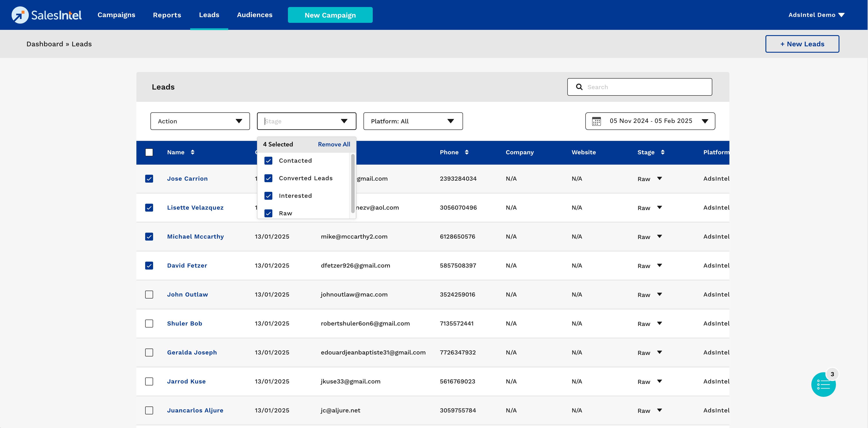Sort leads by Name column arrows
This screenshot has width=868, height=428.
click(192, 152)
